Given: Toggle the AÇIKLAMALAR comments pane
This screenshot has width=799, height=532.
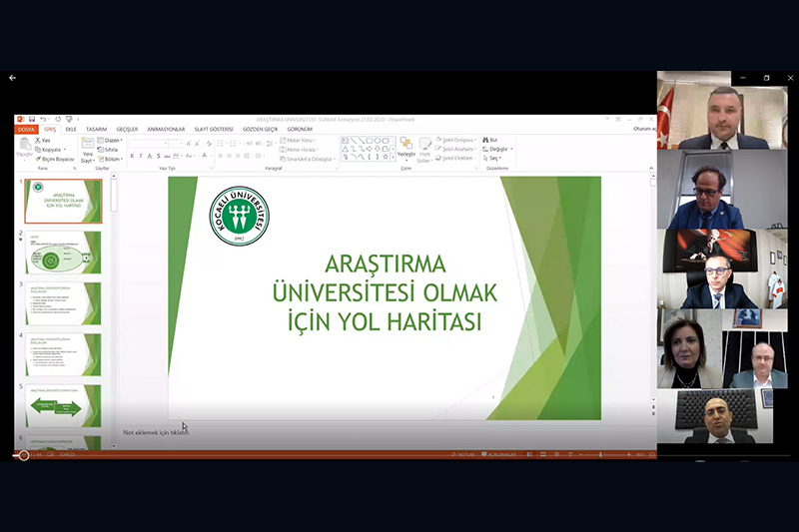Looking at the screenshot, I should tap(499, 454).
